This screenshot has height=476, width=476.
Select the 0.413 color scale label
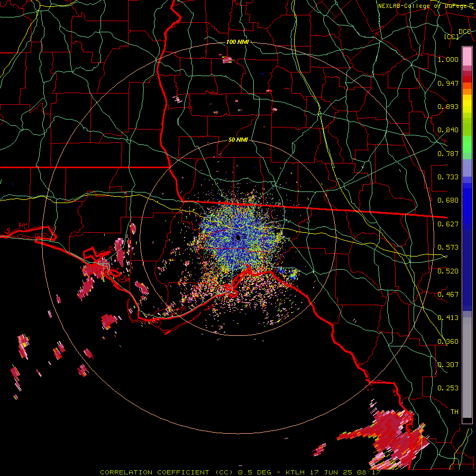click(448, 318)
